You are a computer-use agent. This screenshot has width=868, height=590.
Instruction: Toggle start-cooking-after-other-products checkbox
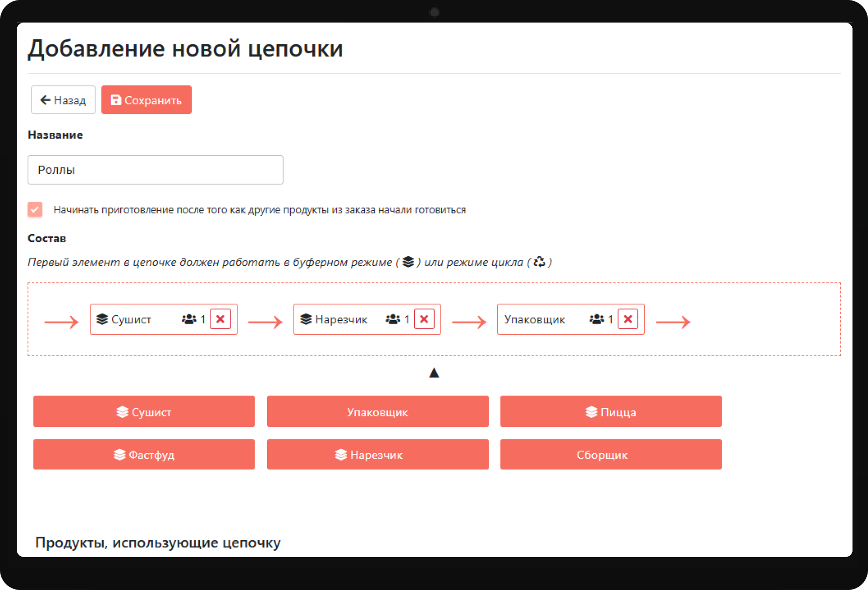[x=35, y=209]
